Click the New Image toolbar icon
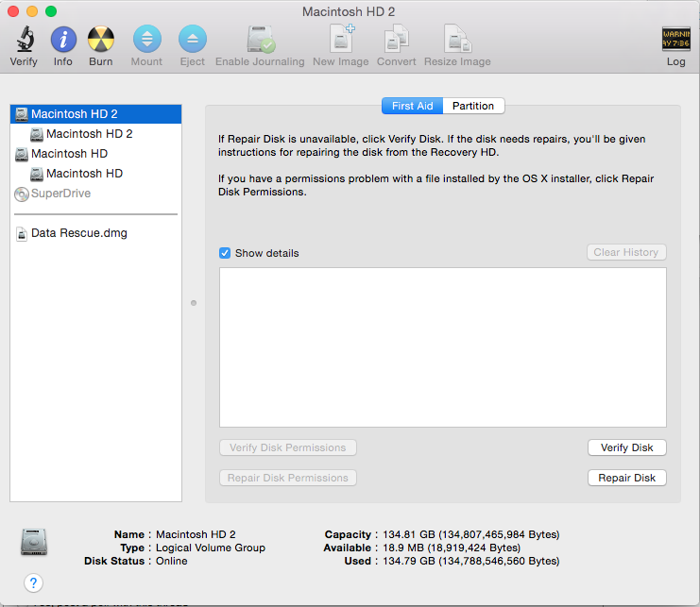The image size is (700, 607). (342, 39)
